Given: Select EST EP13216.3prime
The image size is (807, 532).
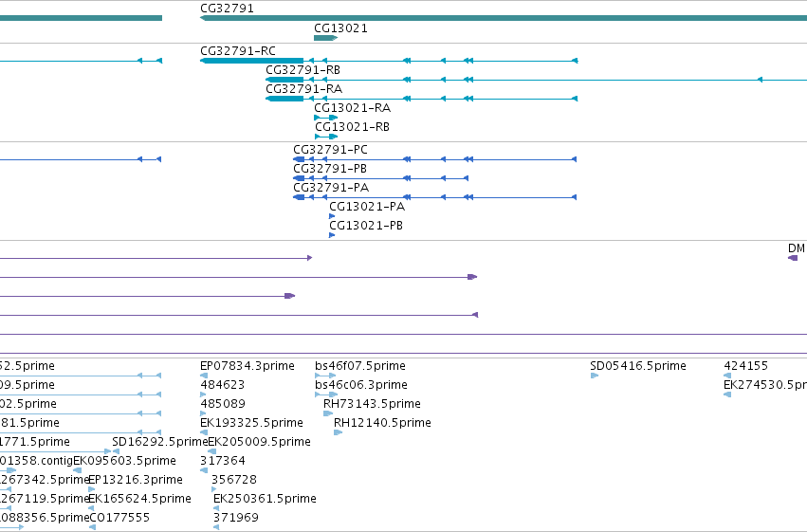Looking at the screenshot, I should click(136, 480).
